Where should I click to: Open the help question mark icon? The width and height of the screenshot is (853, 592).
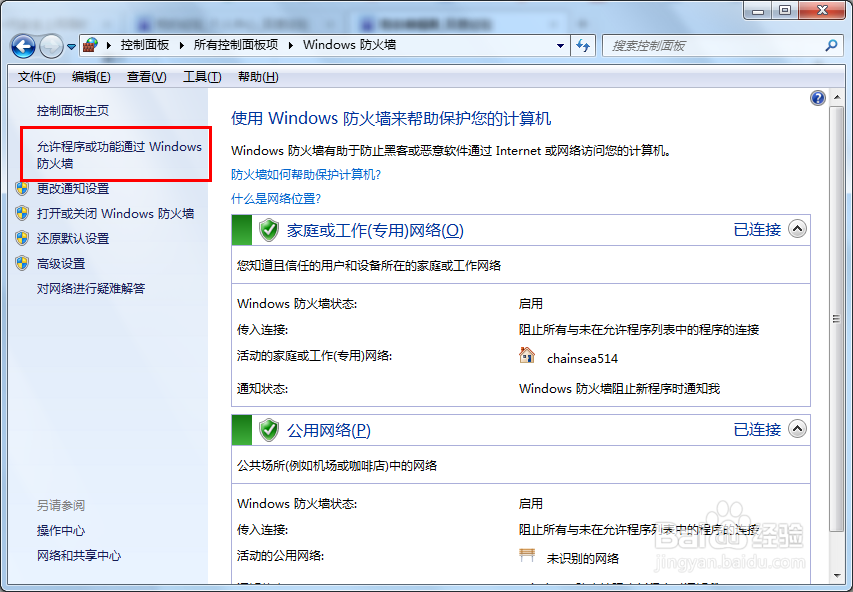818,98
